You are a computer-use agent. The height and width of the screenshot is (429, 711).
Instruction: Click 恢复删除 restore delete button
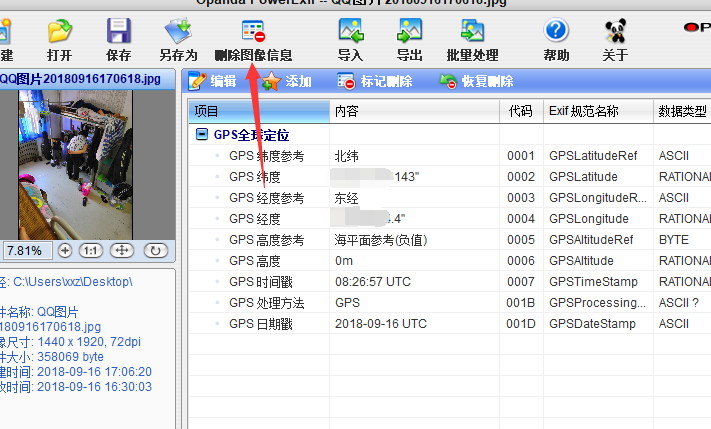(476, 81)
